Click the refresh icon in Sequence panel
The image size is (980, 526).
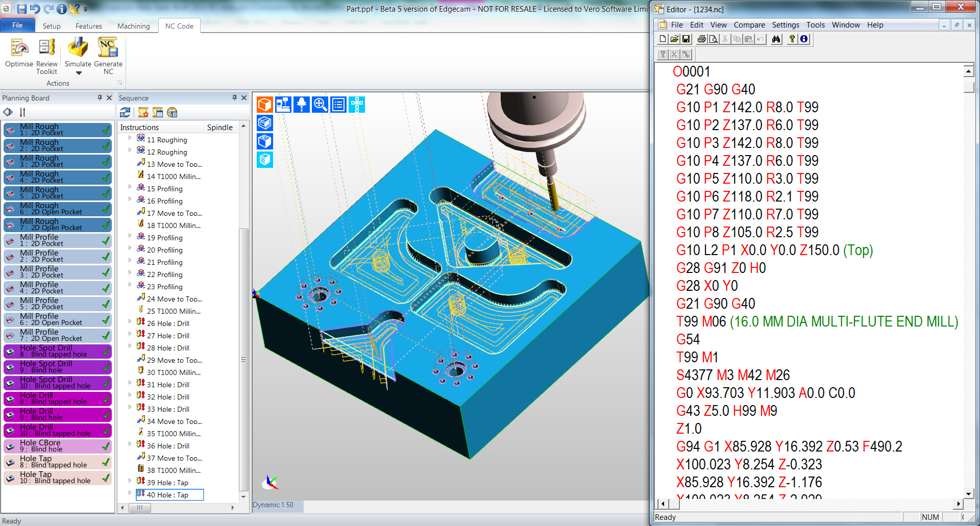point(125,112)
